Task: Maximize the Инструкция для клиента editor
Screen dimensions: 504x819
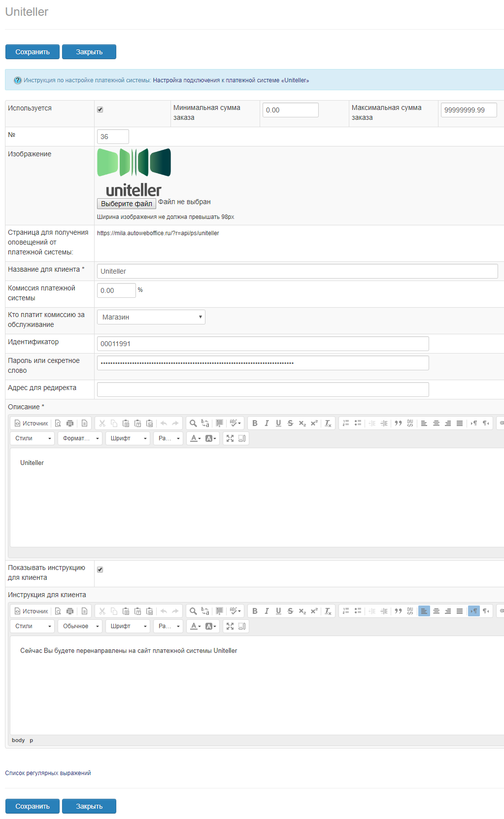Action: click(x=230, y=626)
